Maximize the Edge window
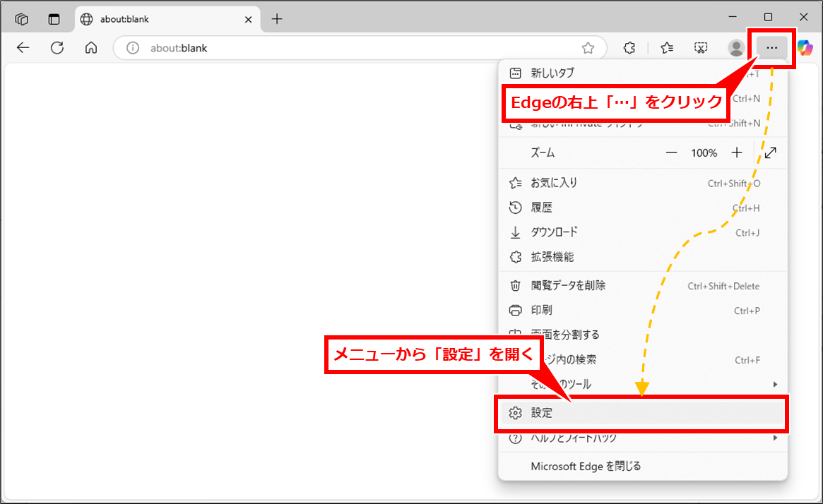 768,18
